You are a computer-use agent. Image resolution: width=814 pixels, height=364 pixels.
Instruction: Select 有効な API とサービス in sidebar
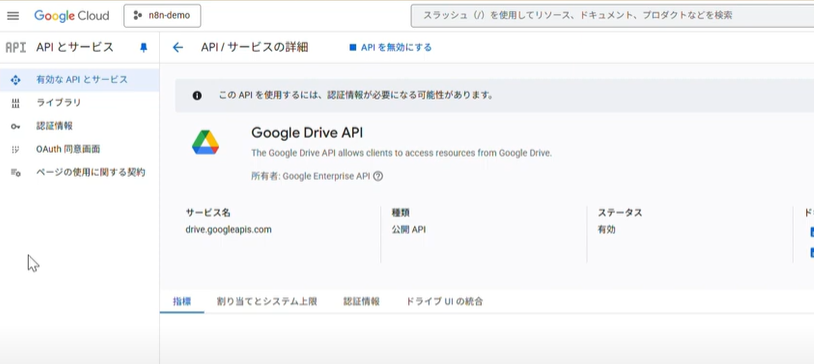pyautogui.click(x=79, y=80)
